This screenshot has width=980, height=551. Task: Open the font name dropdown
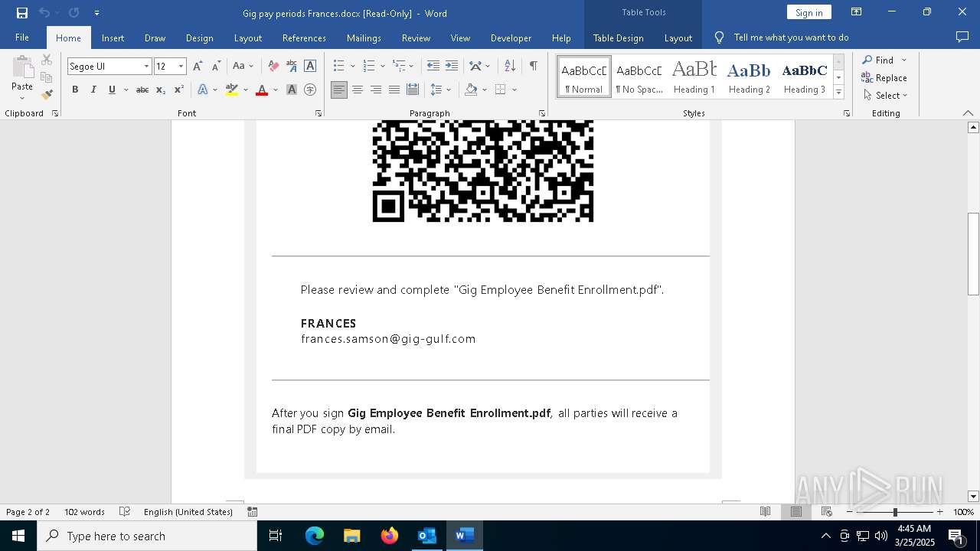click(x=146, y=67)
